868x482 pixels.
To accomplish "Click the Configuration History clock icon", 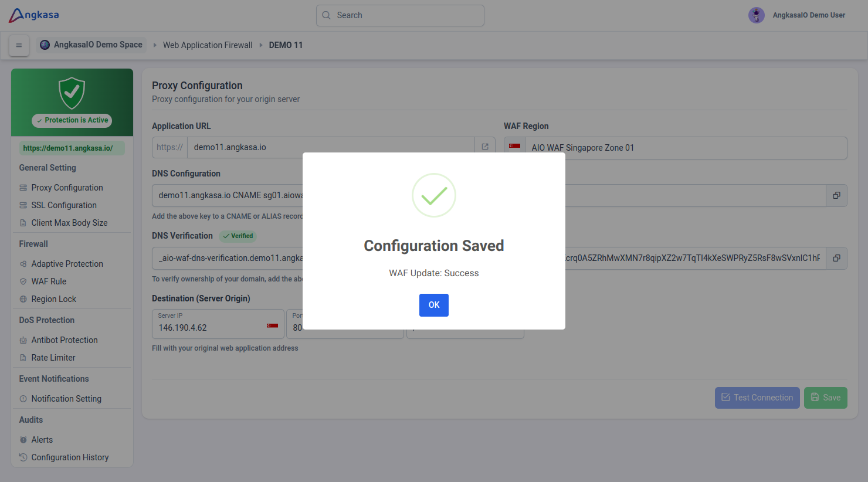I will tap(23, 457).
